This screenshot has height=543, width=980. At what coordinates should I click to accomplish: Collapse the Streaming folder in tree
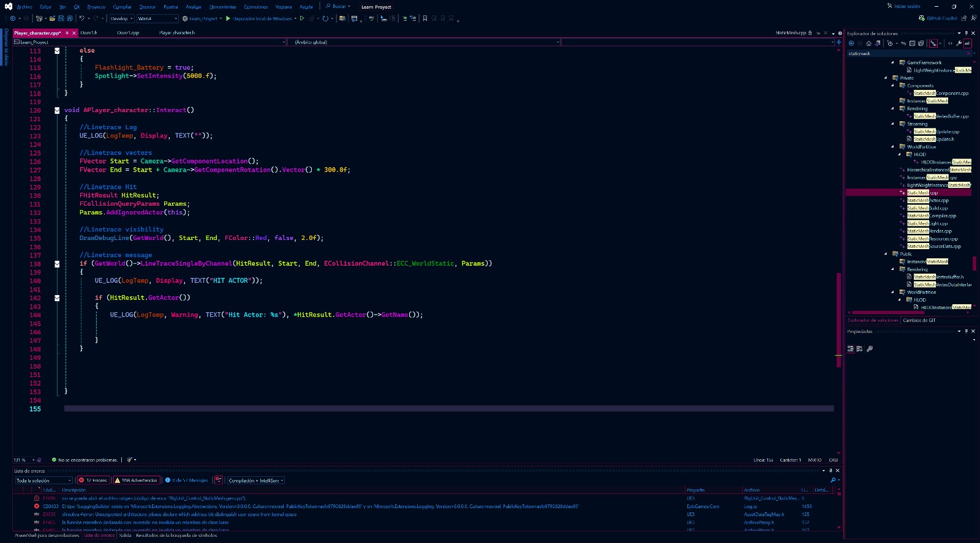(893, 124)
